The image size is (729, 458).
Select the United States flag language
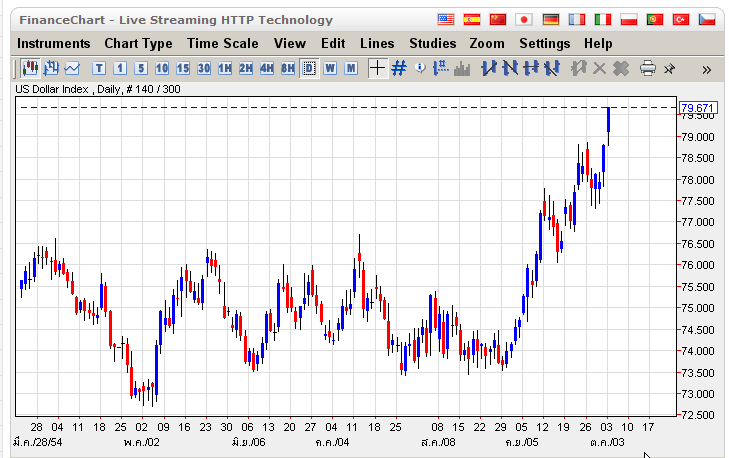pos(446,19)
